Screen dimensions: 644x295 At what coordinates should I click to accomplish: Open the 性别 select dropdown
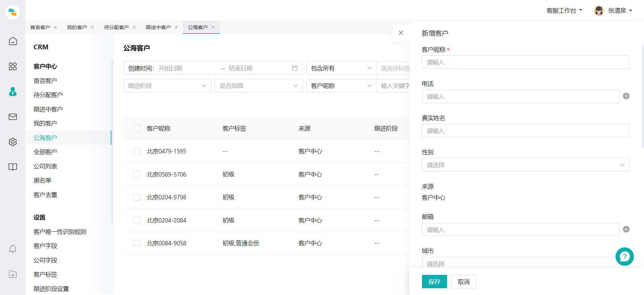[526, 165]
